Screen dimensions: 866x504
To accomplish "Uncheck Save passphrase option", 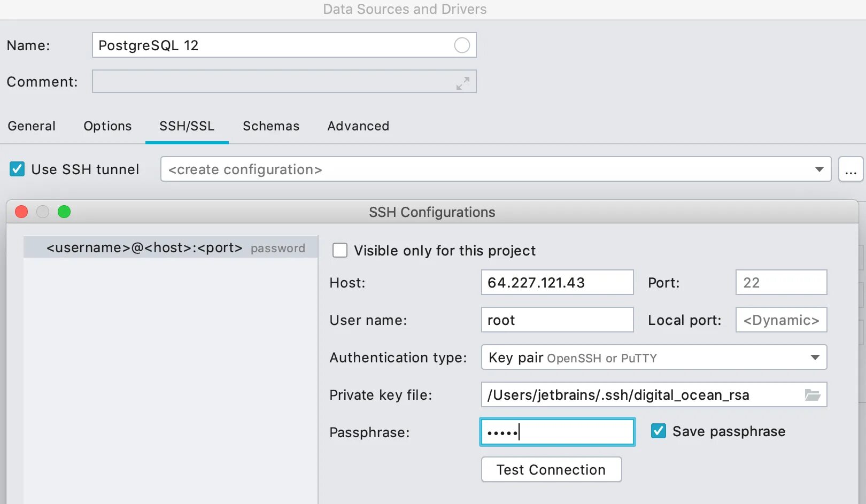I will click(x=659, y=431).
